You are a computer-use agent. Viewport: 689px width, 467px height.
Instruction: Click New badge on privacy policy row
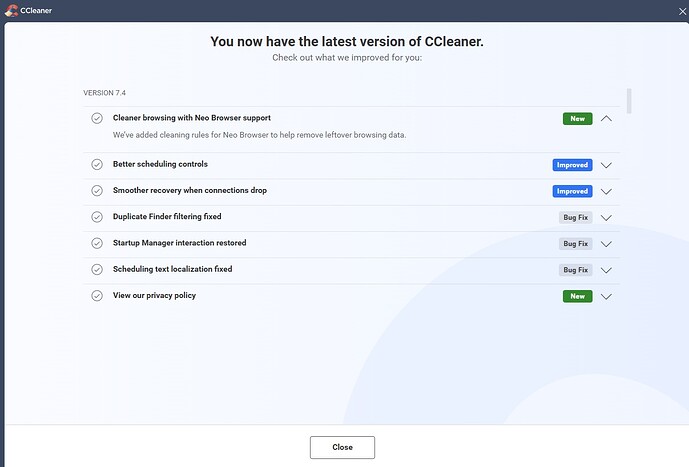[x=577, y=296]
